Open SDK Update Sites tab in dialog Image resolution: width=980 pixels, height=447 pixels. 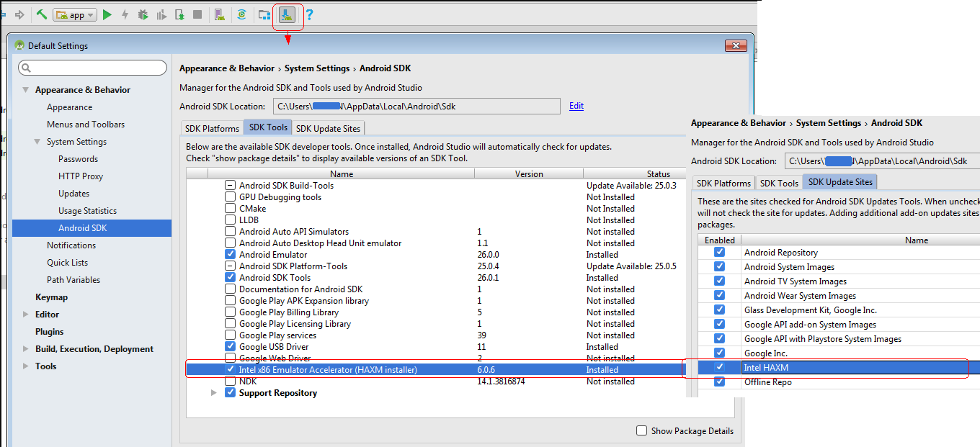point(329,128)
